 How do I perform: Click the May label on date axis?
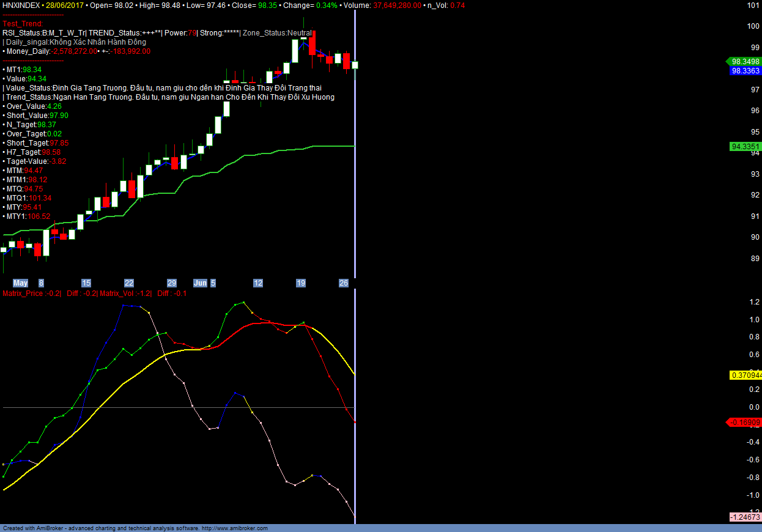coord(21,283)
